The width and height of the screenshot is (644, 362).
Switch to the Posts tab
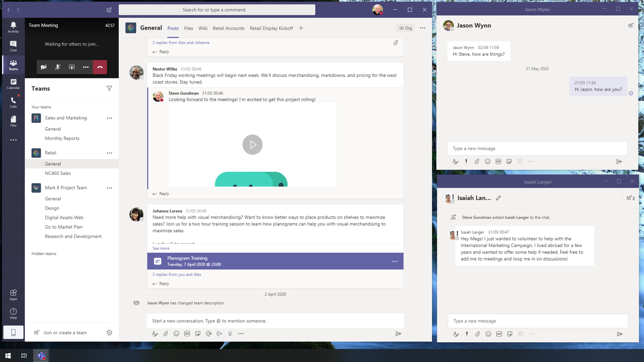pos(173,28)
